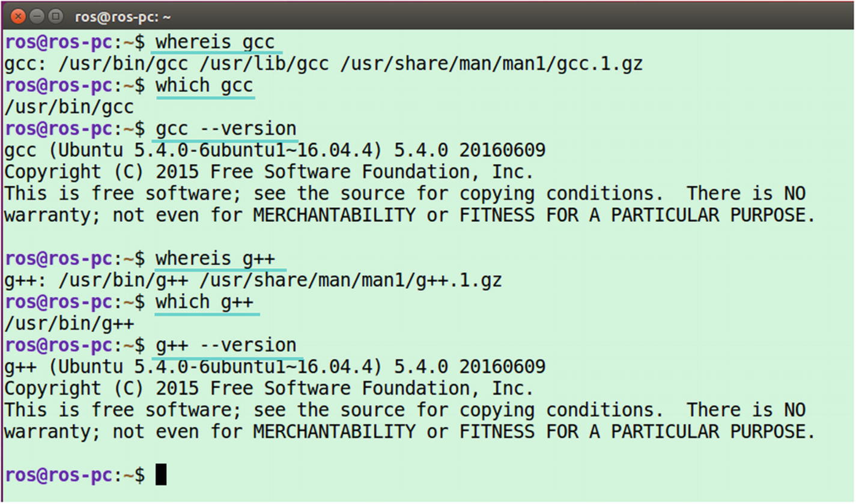The height and width of the screenshot is (504, 856).
Task: Click /usr/share/man/man1/g++.1.gz path text
Action: point(351,280)
